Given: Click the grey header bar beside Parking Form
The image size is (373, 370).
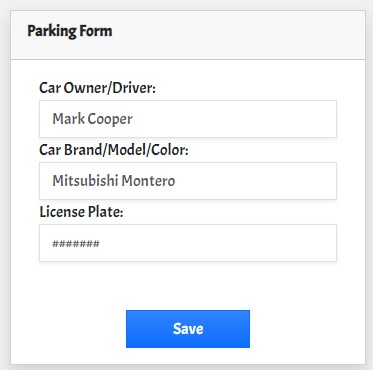Looking at the screenshot, I should pos(233,35).
